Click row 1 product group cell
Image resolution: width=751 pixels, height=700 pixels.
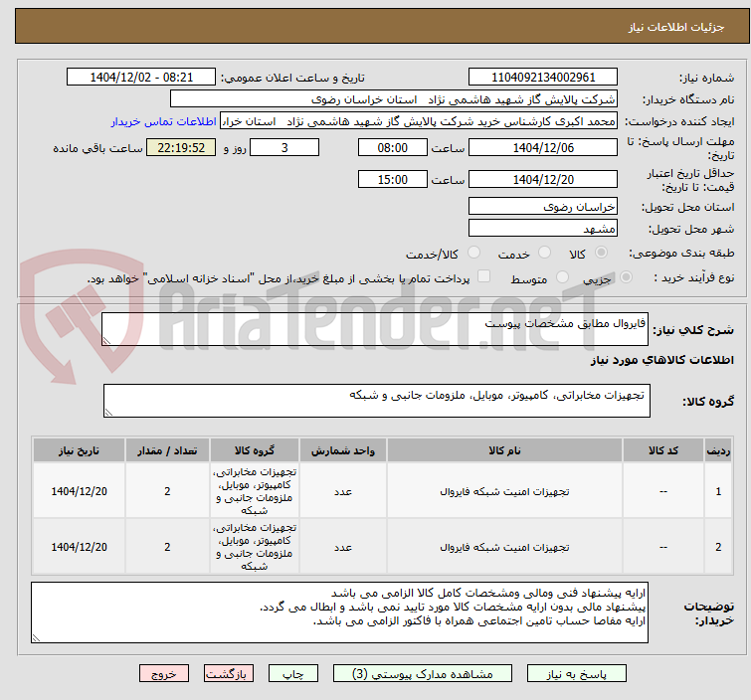(255, 491)
